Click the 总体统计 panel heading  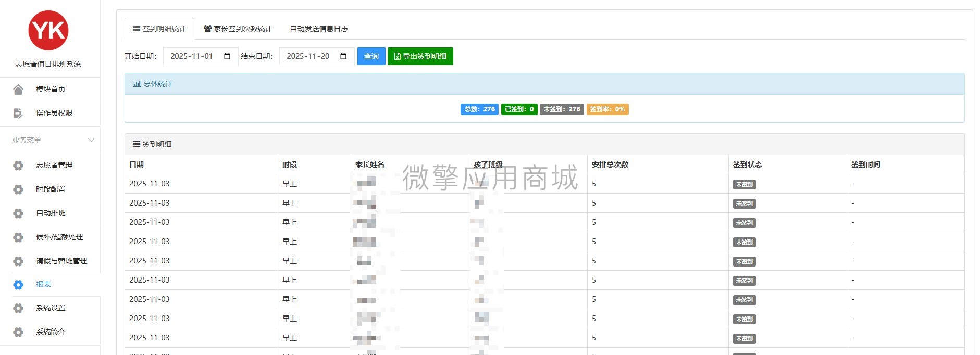[x=544, y=84]
